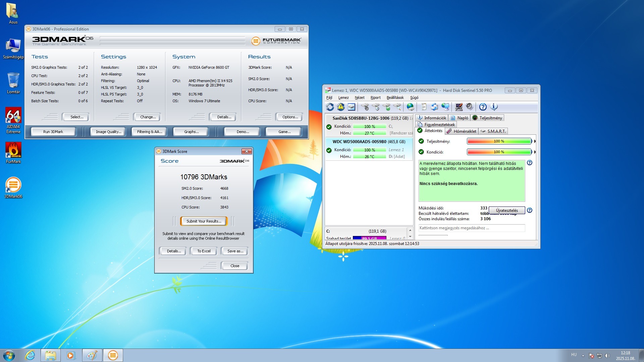Click the To Excel button
The height and width of the screenshot is (362, 644).
(204, 251)
